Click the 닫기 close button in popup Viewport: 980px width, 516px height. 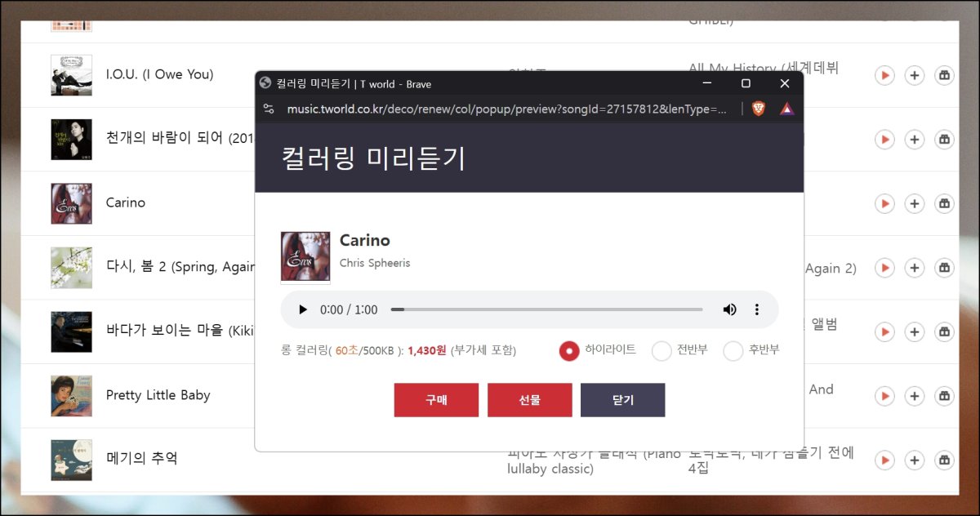622,400
